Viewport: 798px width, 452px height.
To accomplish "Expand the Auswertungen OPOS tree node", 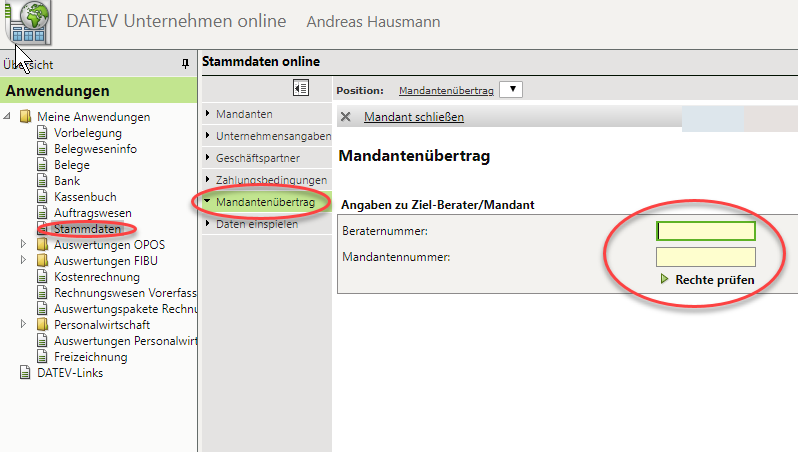I will pyautogui.click(x=23, y=244).
